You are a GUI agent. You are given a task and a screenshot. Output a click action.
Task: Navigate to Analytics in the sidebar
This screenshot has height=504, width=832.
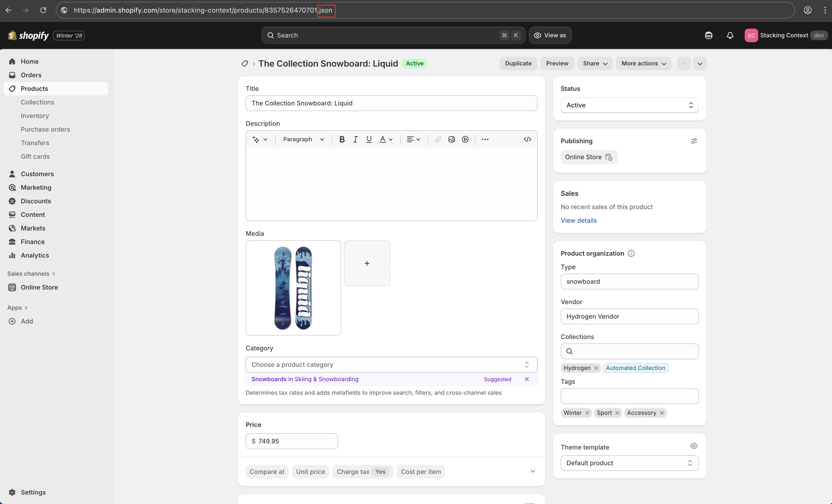pos(35,255)
